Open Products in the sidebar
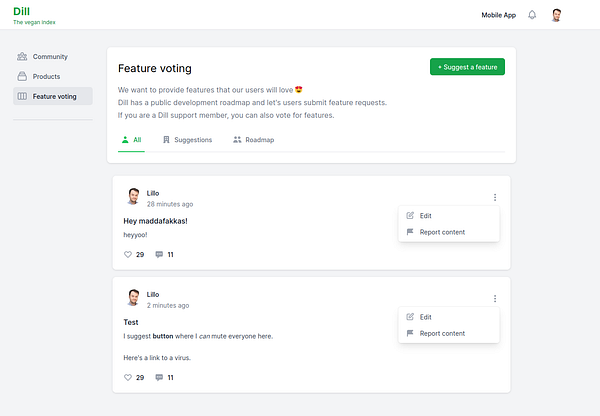This screenshot has width=600, height=416. (x=46, y=77)
